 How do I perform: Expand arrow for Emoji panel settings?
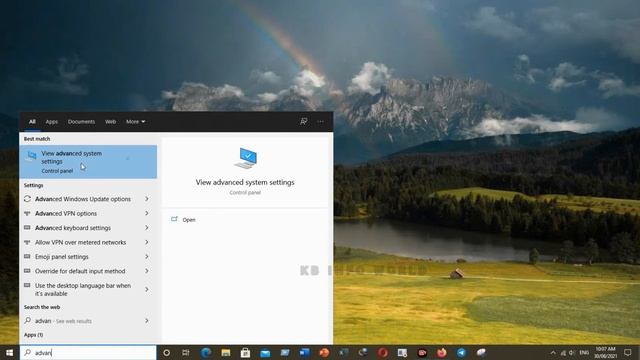tap(147, 256)
